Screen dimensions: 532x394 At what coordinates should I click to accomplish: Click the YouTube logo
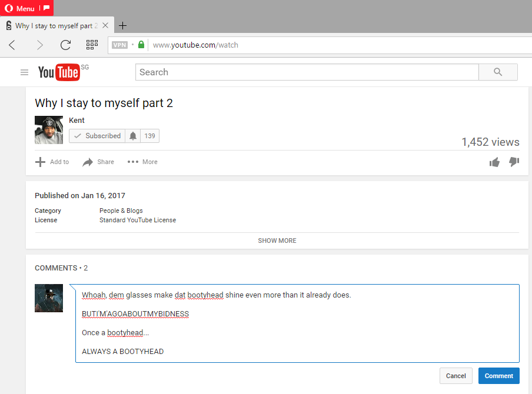click(x=59, y=72)
